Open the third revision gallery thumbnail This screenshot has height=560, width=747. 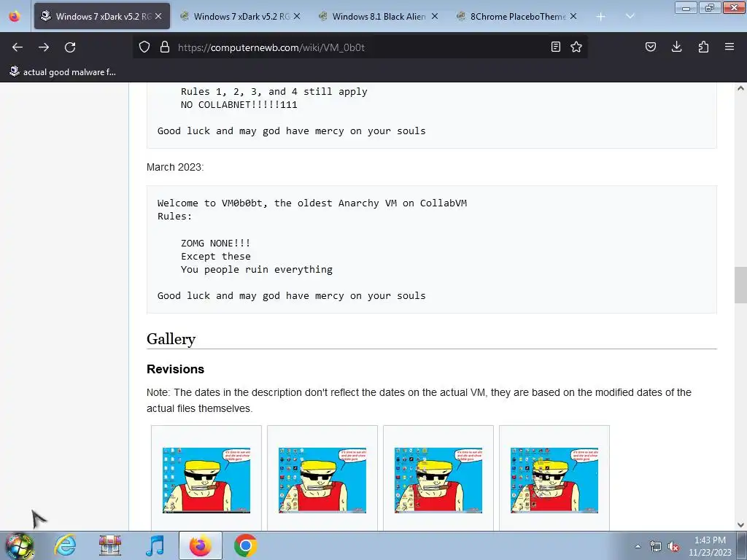pos(438,480)
